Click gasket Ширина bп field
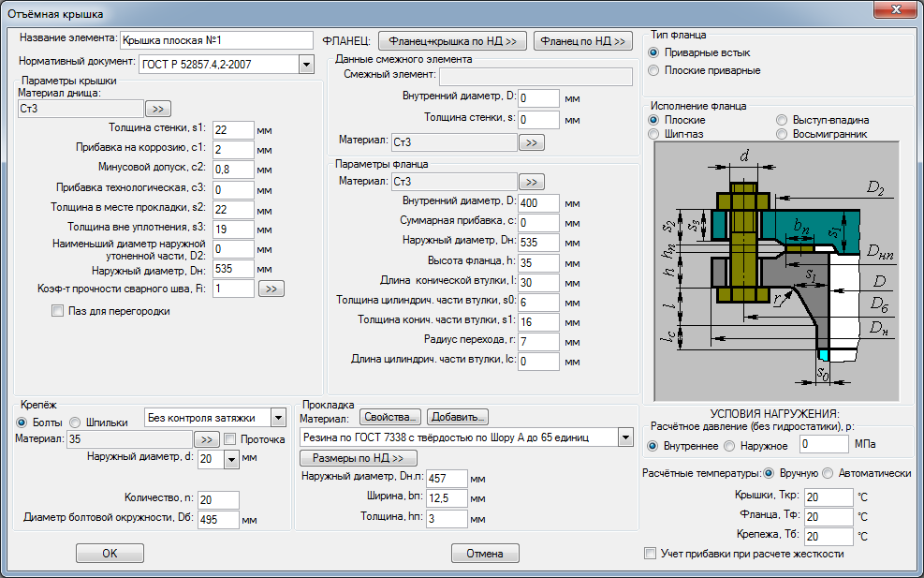Image resolution: width=924 pixels, height=578 pixels. click(447, 498)
